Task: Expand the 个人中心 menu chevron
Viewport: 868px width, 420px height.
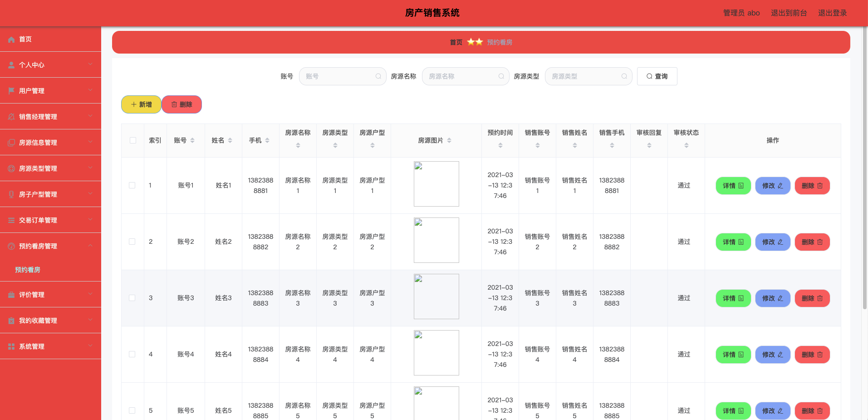Action: 90,64
